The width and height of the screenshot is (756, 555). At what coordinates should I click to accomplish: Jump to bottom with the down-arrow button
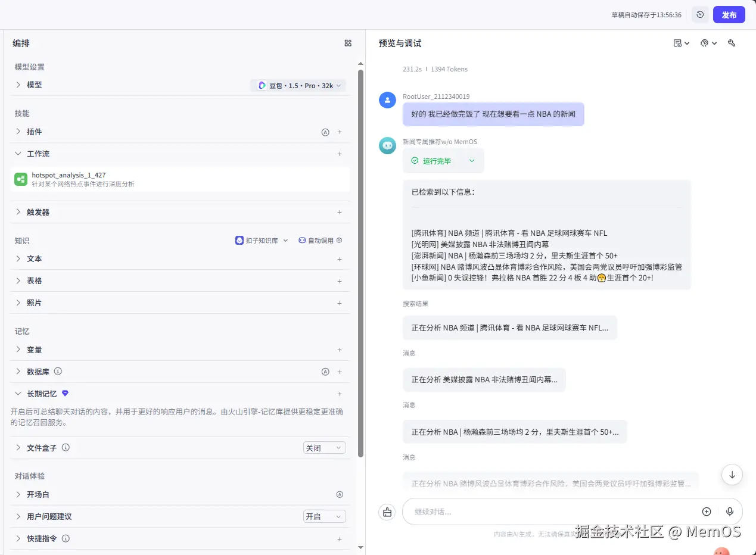point(732,475)
